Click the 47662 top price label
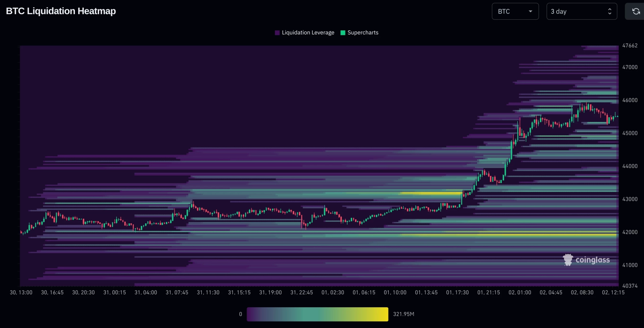This screenshot has width=644, height=328. (630, 46)
